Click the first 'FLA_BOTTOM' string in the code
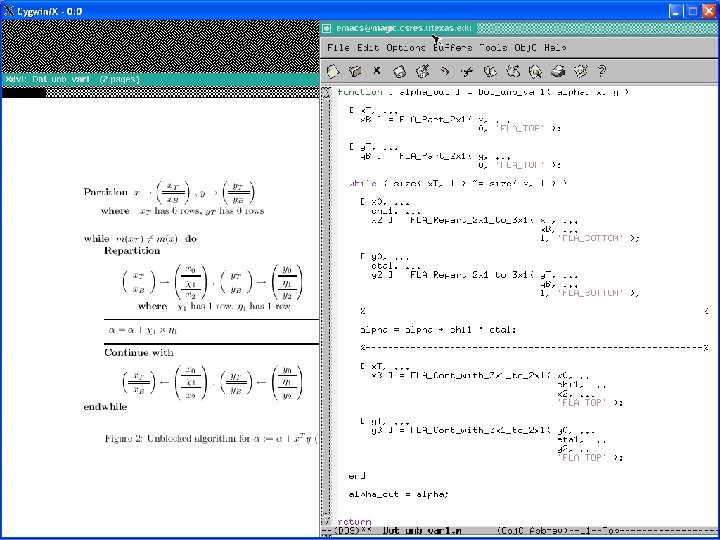 pyautogui.click(x=590, y=238)
